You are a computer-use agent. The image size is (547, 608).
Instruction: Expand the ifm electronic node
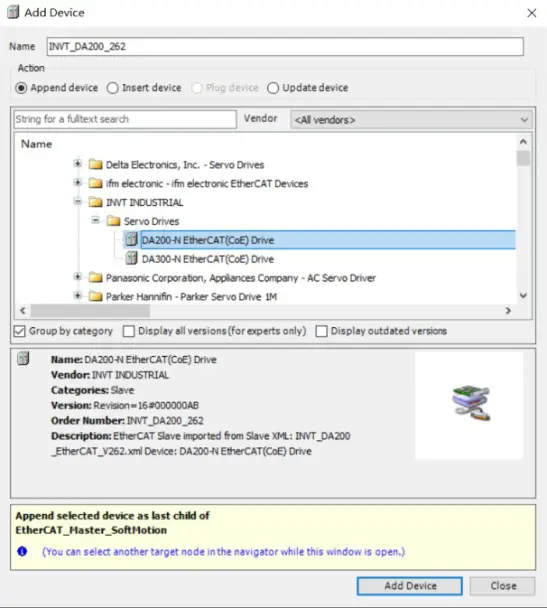click(78, 182)
